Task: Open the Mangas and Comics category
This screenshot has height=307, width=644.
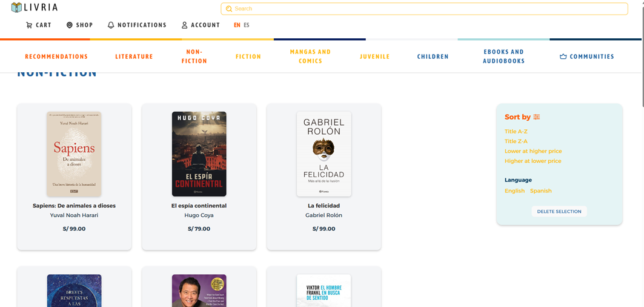Action: coord(310,56)
